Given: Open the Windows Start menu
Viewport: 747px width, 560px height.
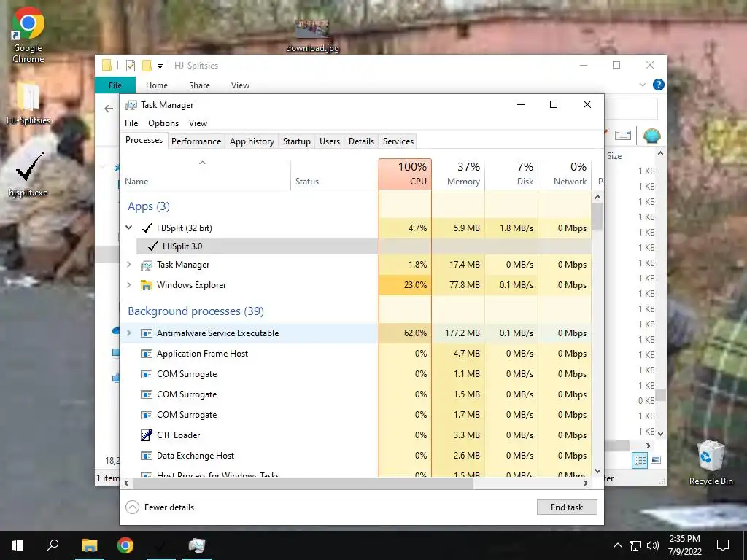Looking at the screenshot, I should [18, 545].
